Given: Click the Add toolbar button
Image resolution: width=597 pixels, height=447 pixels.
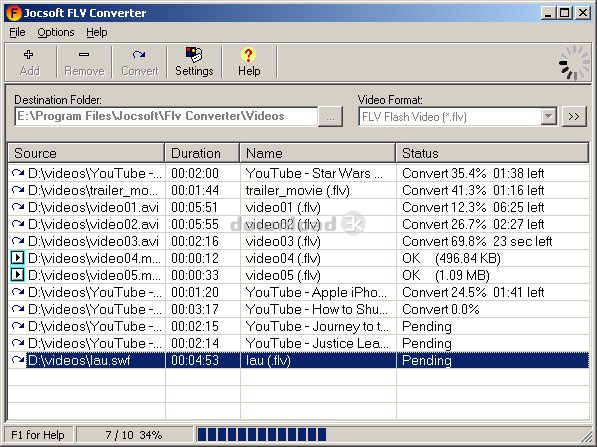Looking at the screenshot, I should click(x=30, y=62).
